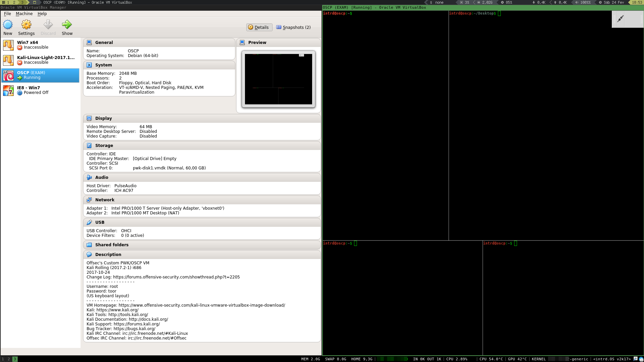Click the Powered Off status icon

pyautogui.click(x=20, y=93)
